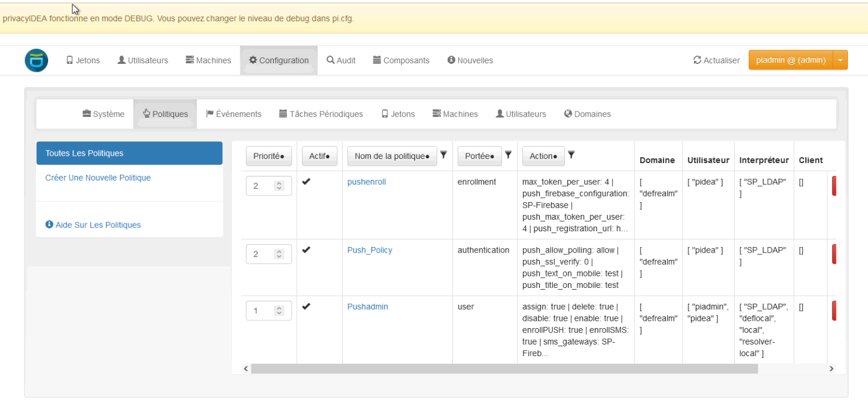Click Créer Une Nouvelle Politique

point(98,178)
